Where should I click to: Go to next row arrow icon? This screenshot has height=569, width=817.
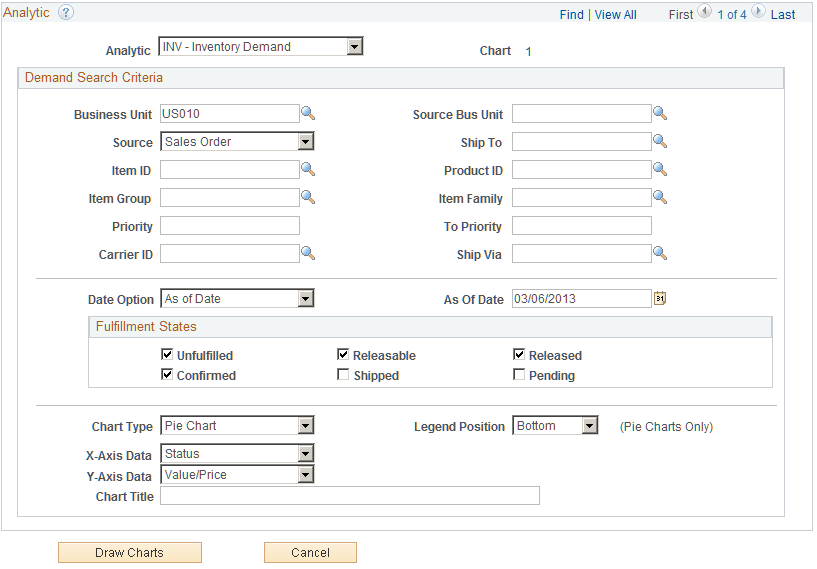pos(758,11)
